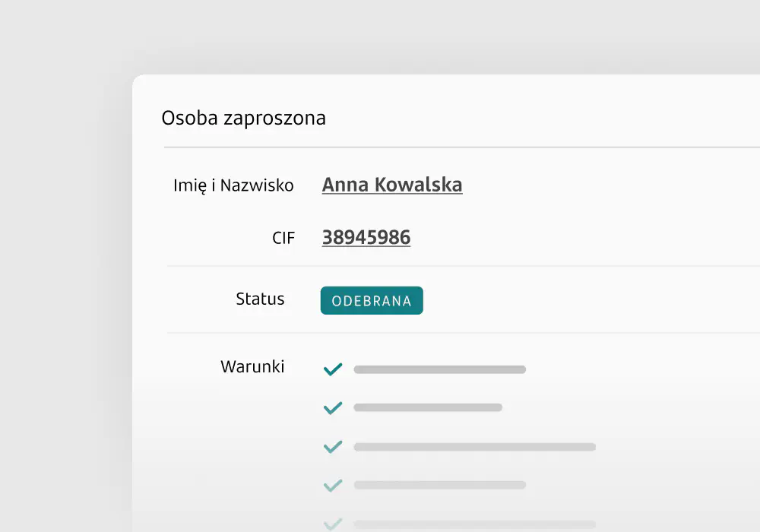Select the second condition text line
760x532 pixels.
pyautogui.click(x=428, y=408)
